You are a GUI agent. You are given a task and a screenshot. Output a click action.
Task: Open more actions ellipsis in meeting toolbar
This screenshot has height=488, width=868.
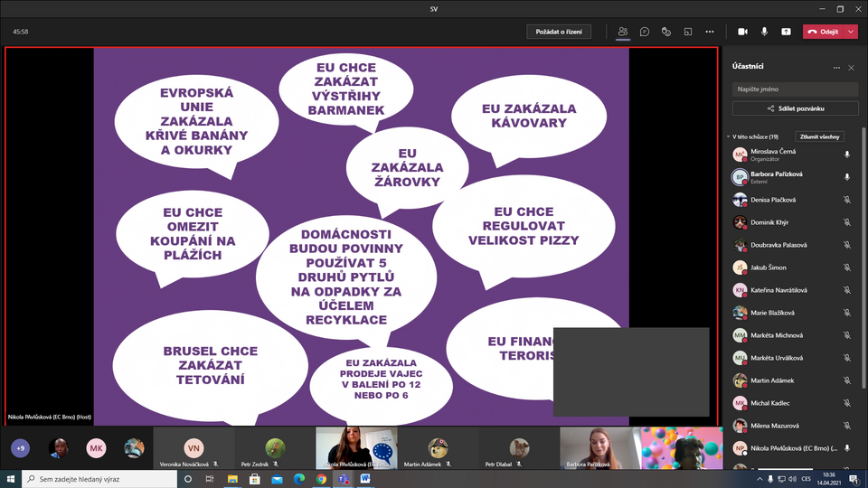point(710,32)
